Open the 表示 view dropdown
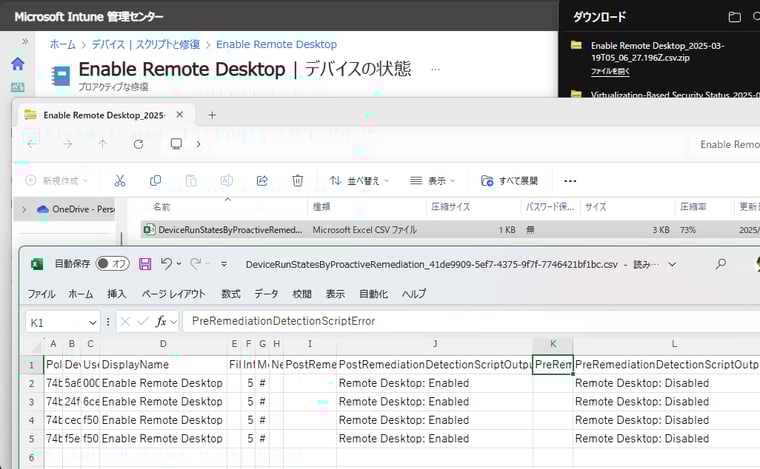The width and height of the screenshot is (760, 469). pos(432,181)
